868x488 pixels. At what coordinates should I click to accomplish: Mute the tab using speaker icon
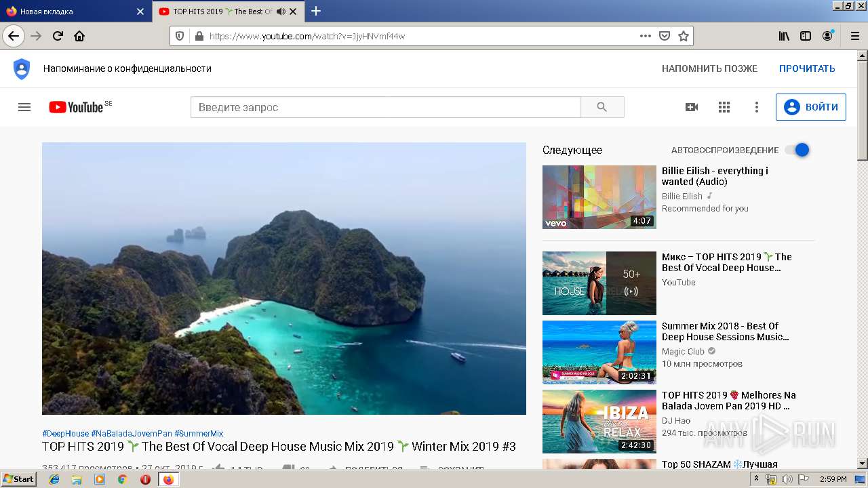click(x=281, y=12)
